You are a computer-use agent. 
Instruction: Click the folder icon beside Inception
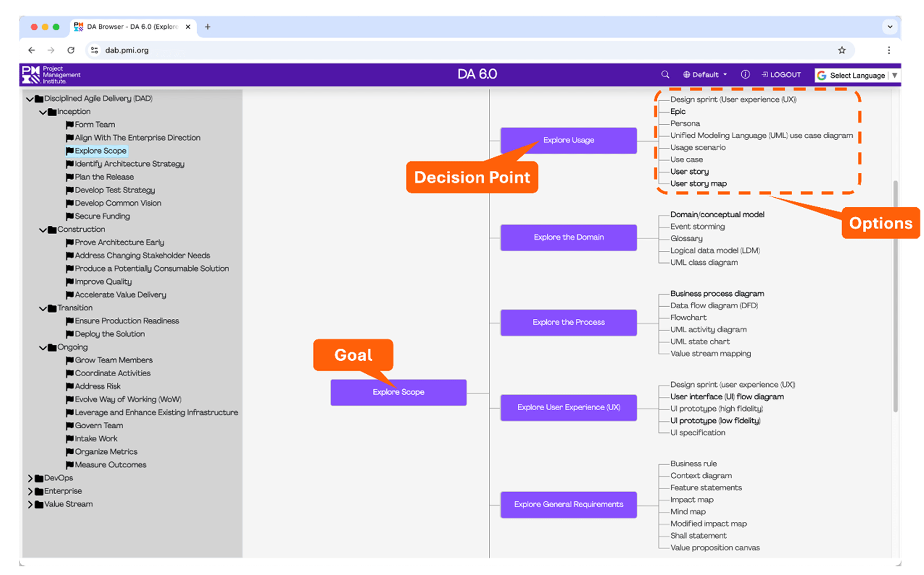(x=52, y=112)
